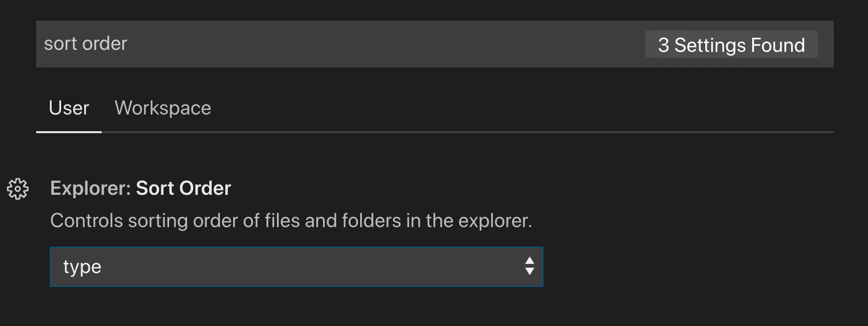This screenshot has width=868, height=326.
Task: Click the Explorer: Sort Order setting title
Action: click(x=140, y=188)
